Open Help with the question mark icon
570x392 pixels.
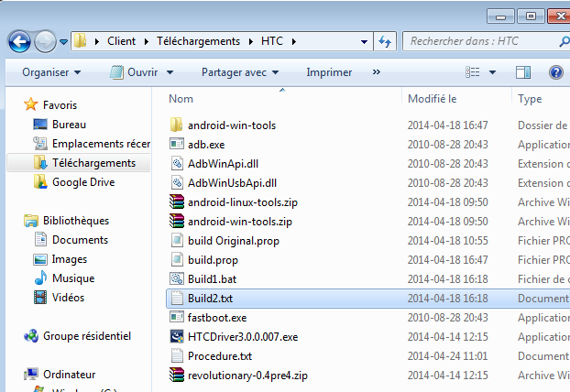556,72
